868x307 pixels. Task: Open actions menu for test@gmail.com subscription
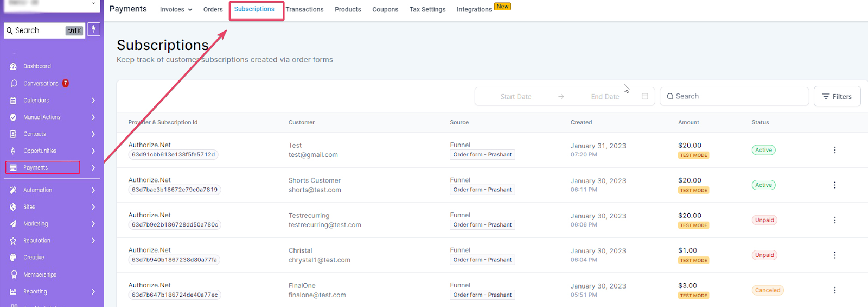[834, 150]
